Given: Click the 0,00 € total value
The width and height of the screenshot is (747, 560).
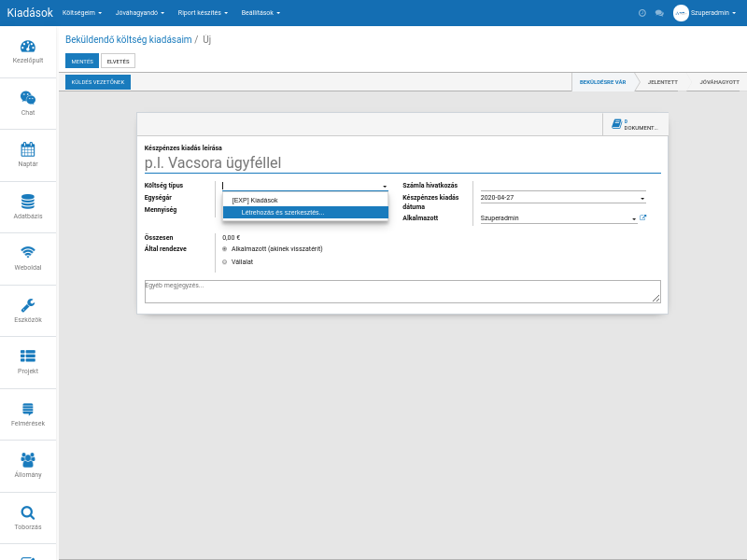Looking at the screenshot, I should 231,238.
